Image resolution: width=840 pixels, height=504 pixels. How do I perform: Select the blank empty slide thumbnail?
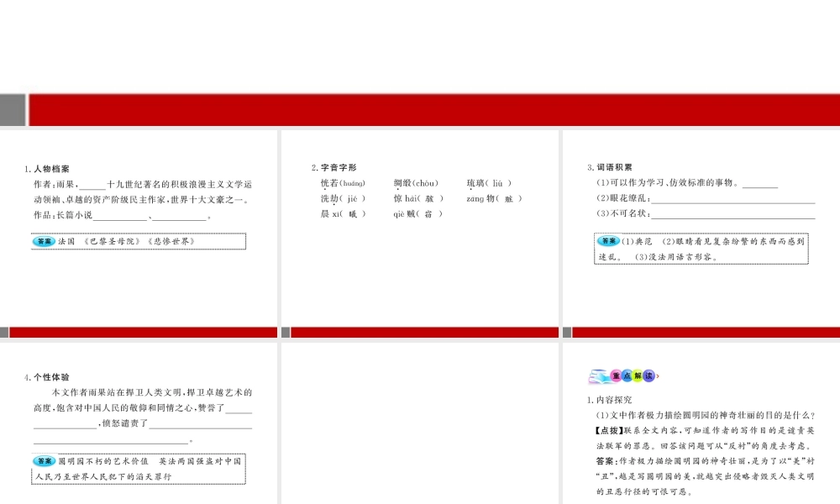[420, 423]
